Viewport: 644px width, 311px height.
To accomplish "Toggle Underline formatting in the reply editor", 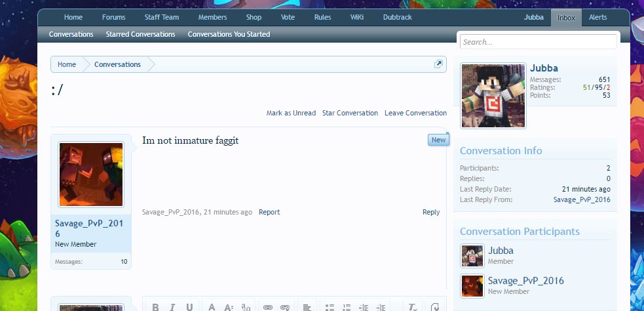I will click(189, 306).
